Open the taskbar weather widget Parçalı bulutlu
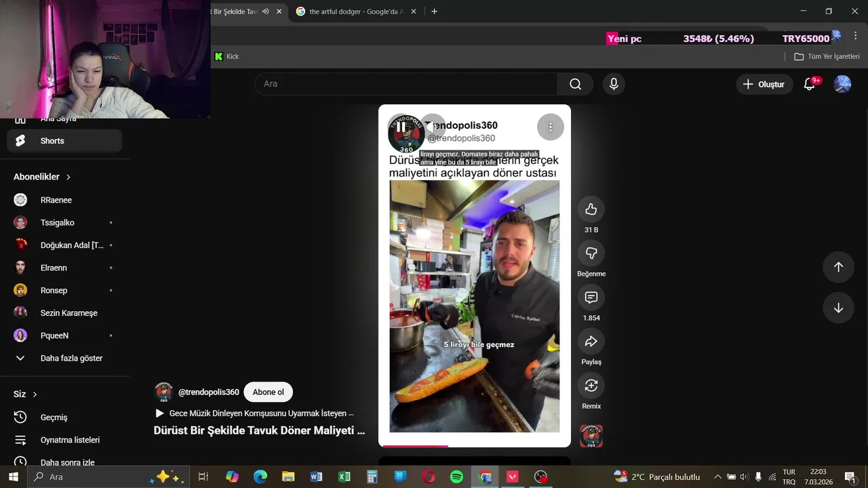This screenshot has height=488, width=868. pyautogui.click(x=656, y=477)
